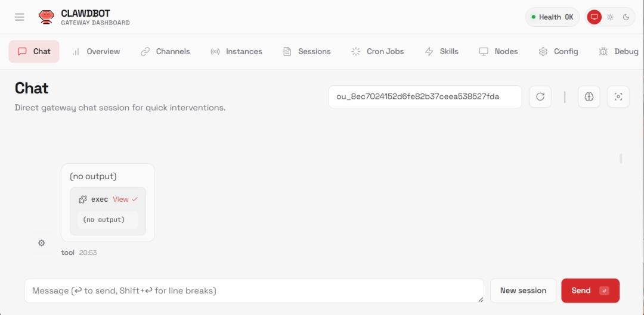Open the session key selector field
Image resolution: width=644 pixels, height=315 pixels.
point(425,96)
